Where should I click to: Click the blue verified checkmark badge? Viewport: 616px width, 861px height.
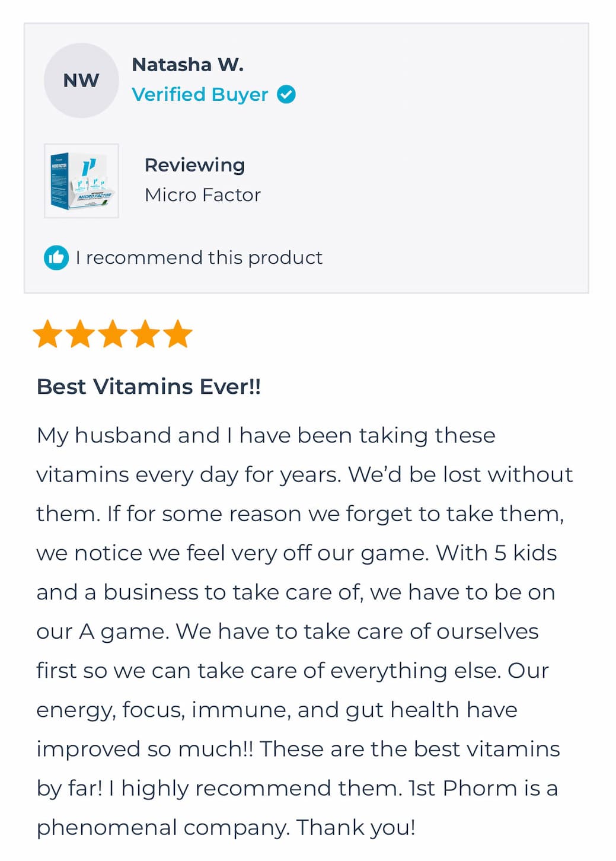tap(286, 94)
